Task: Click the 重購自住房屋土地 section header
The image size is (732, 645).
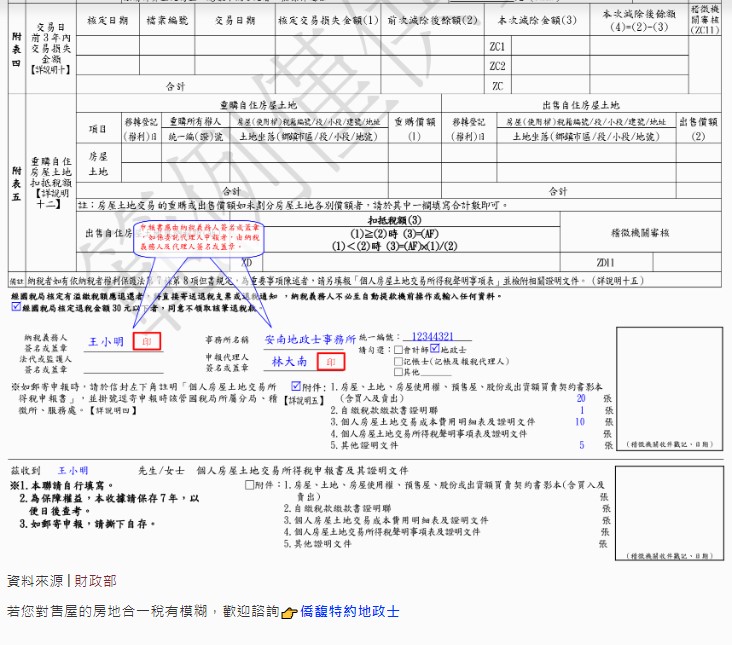Action: (x=258, y=105)
